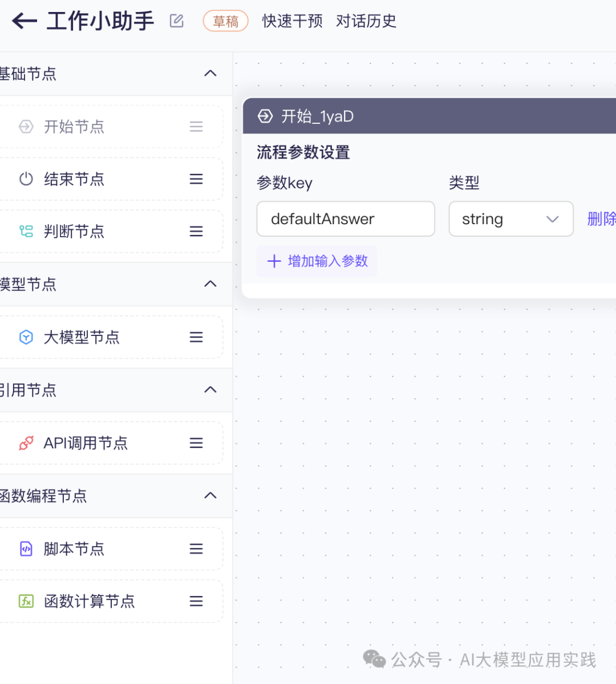
Task: Click the back arrow icon
Action: click(x=24, y=22)
